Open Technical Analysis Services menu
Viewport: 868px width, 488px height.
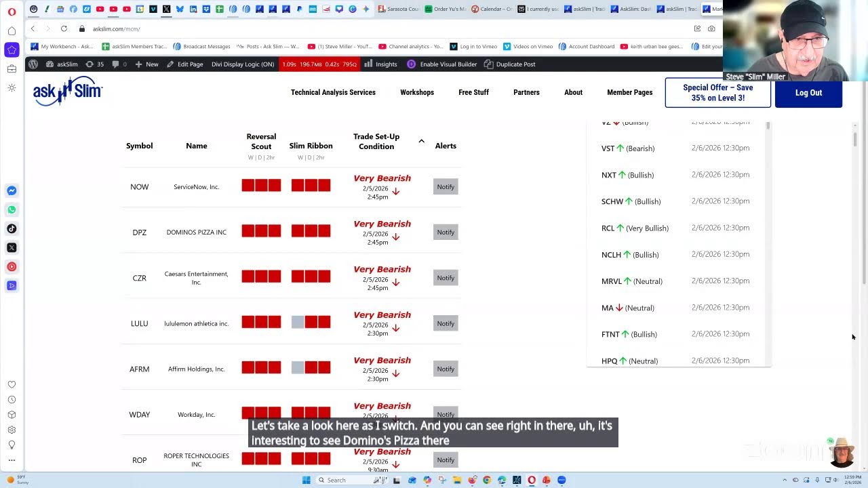click(333, 92)
